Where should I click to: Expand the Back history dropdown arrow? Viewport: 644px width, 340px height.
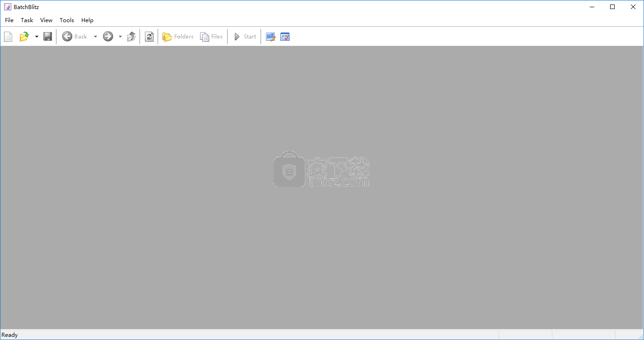(95, 37)
